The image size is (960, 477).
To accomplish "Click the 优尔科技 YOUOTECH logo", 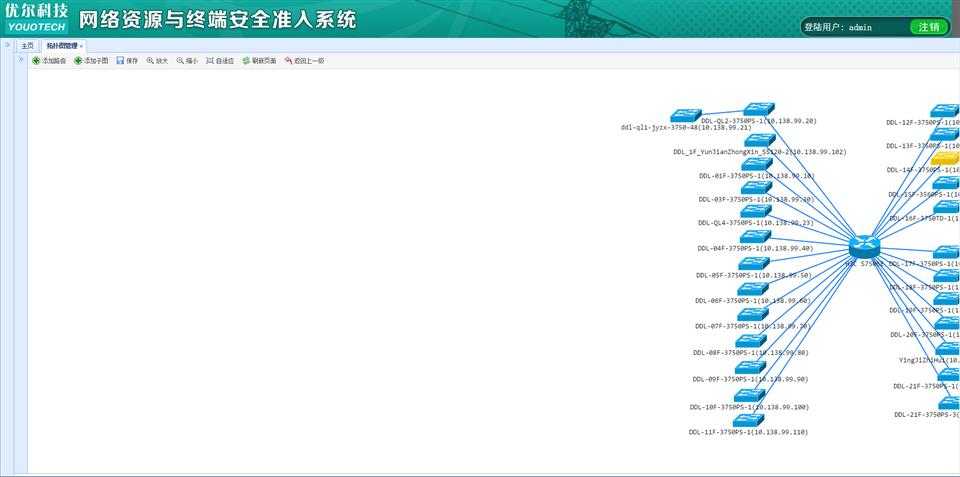I will [36, 17].
